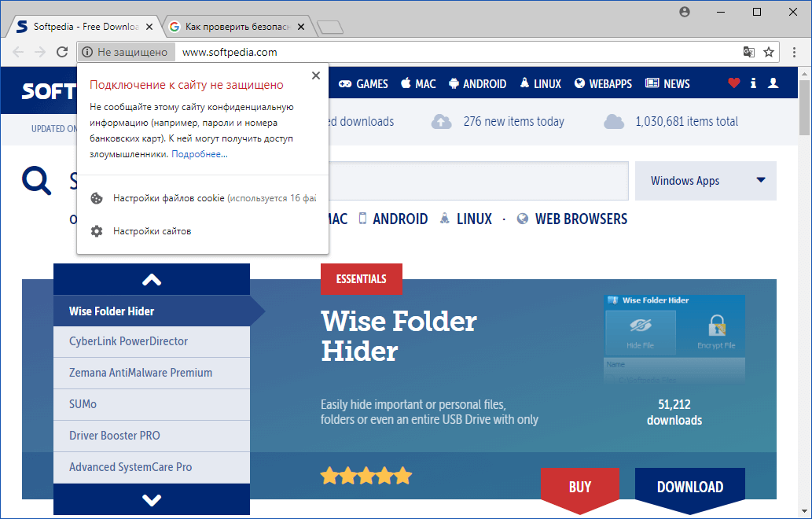Open the GAMES navigation section

363,83
